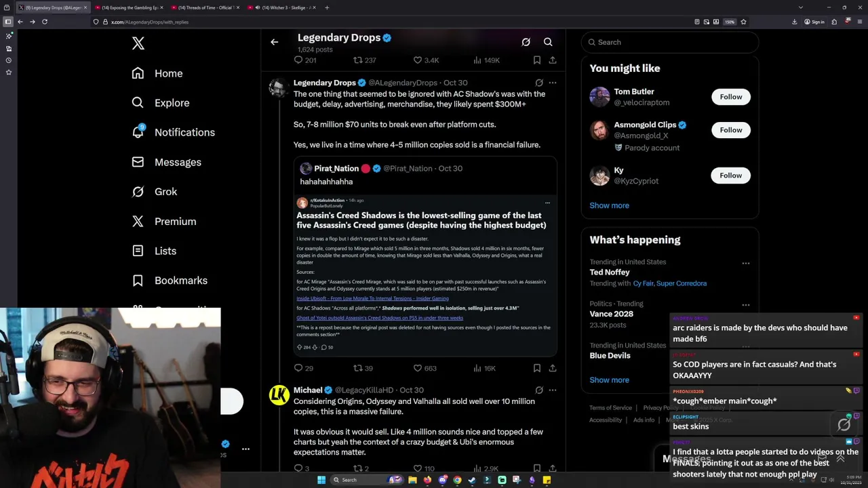Share the Legendary Drops AC Shadows post
This screenshot has width=868, height=488.
[x=553, y=368]
